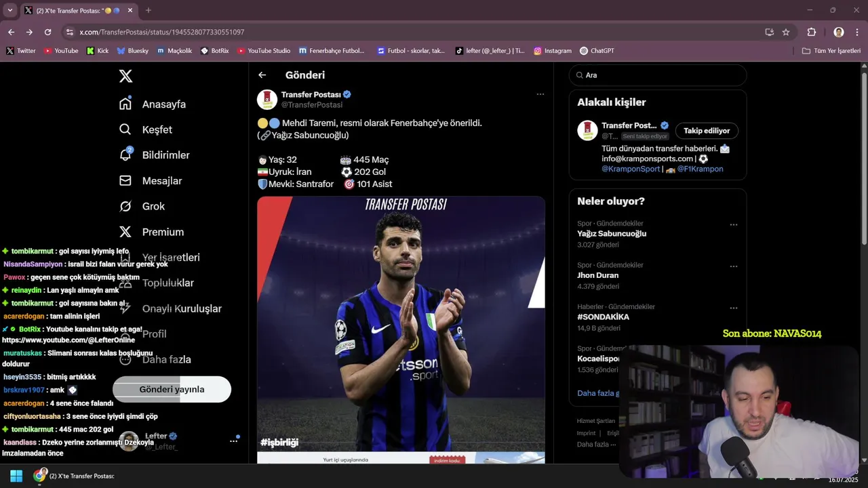Open Imprint footer link
The height and width of the screenshot is (488, 868).
coord(586,433)
